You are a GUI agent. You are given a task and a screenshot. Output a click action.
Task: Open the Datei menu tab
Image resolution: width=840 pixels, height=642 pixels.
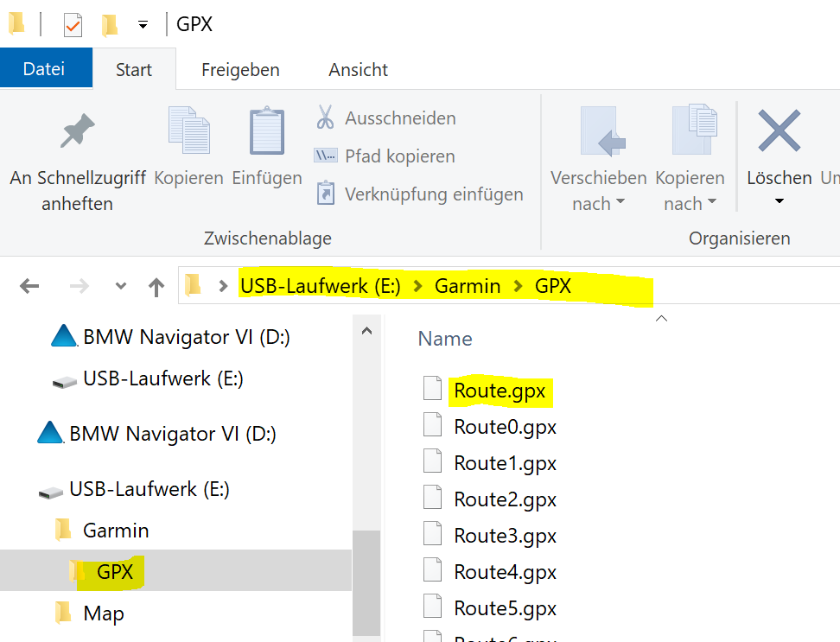click(x=44, y=69)
